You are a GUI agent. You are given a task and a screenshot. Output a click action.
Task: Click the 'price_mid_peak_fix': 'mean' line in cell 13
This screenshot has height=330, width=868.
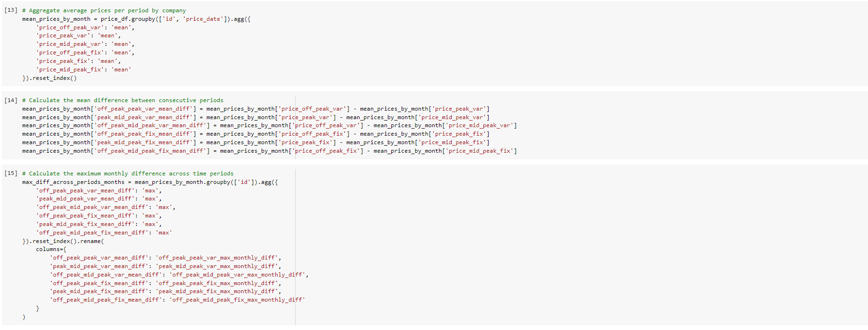83,69
